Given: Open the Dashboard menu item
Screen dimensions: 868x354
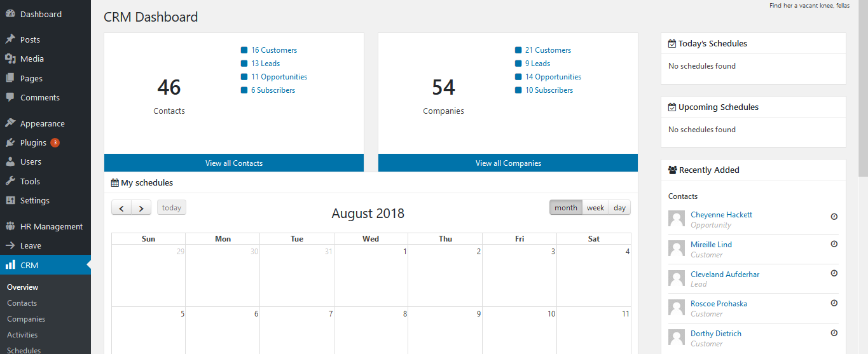Looking at the screenshot, I should [45, 14].
